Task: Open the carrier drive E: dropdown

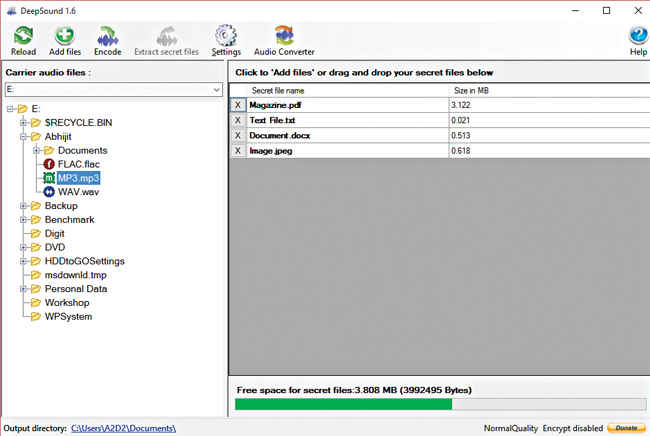Action: [x=216, y=90]
